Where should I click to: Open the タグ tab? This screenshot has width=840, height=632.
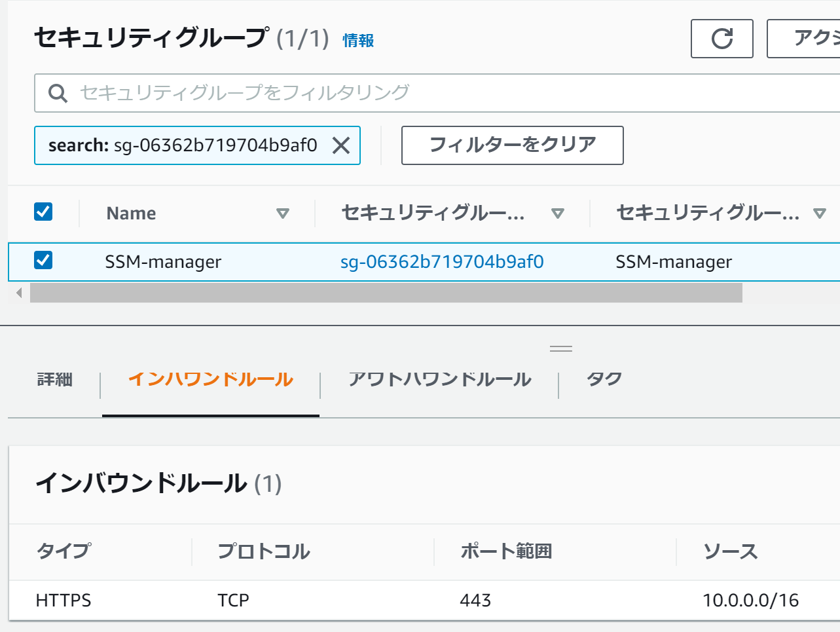point(604,380)
